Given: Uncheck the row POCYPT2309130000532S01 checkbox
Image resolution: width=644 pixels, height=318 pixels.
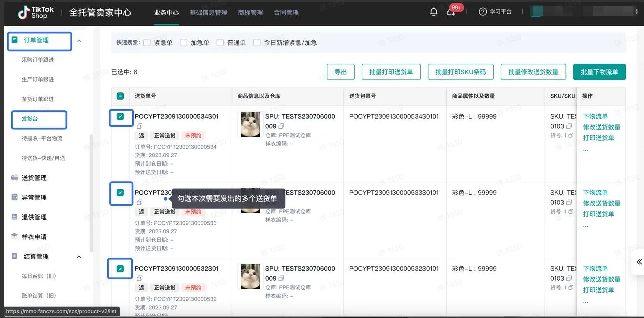Looking at the screenshot, I should point(120,268).
